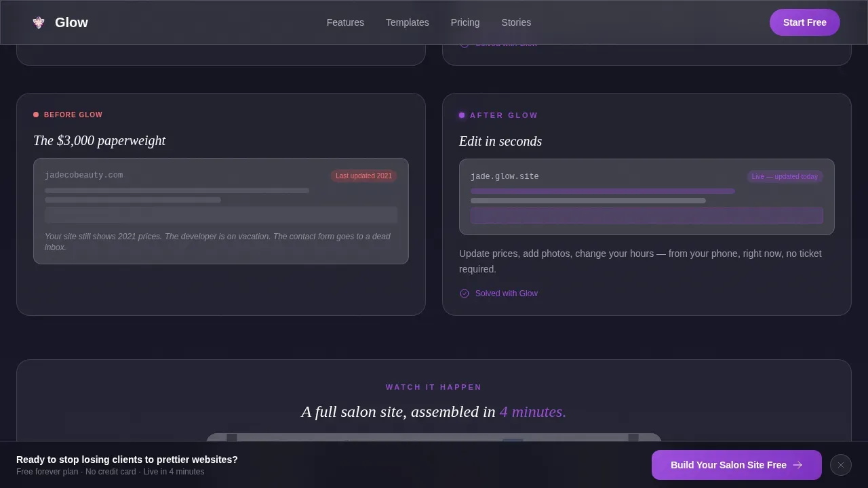Click the 'Ready to stop losing clients' banner headline
The height and width of the screenshot is (488, 868).
tap(127, 460)
